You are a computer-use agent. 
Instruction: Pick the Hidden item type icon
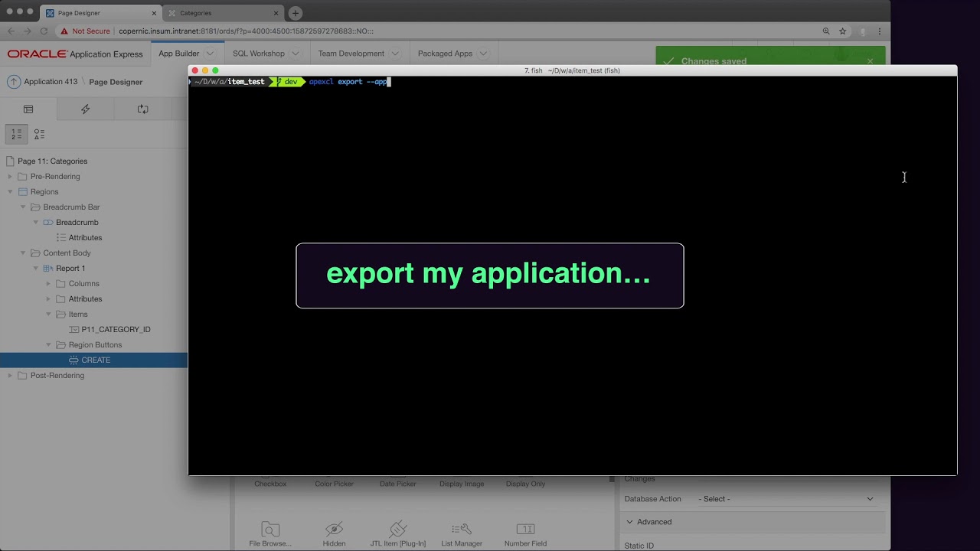pyautogui.click(x=334, y=529)
